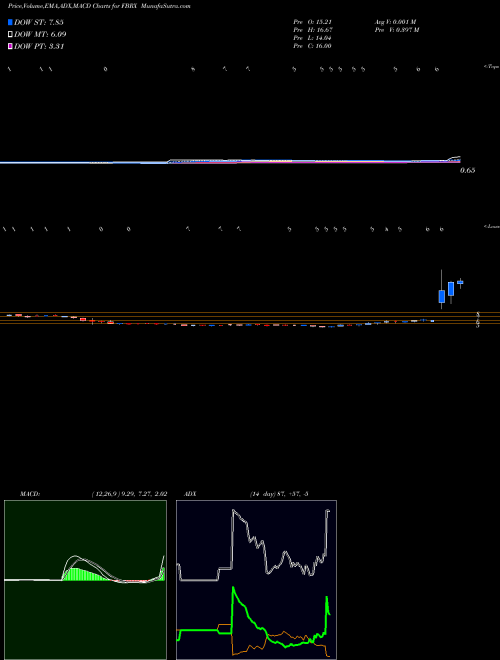Click the magenta DOW PT legend swatch
Image resolution: width=500 pixels, height=660 pixels.
point(11,46)
